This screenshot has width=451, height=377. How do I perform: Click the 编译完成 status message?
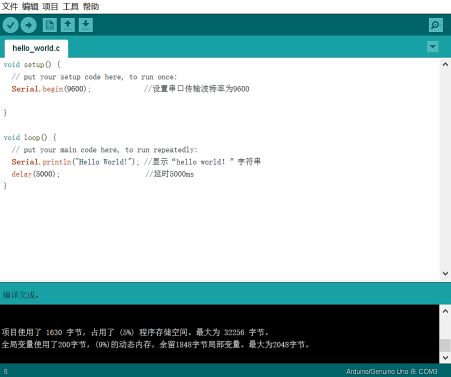21,295
